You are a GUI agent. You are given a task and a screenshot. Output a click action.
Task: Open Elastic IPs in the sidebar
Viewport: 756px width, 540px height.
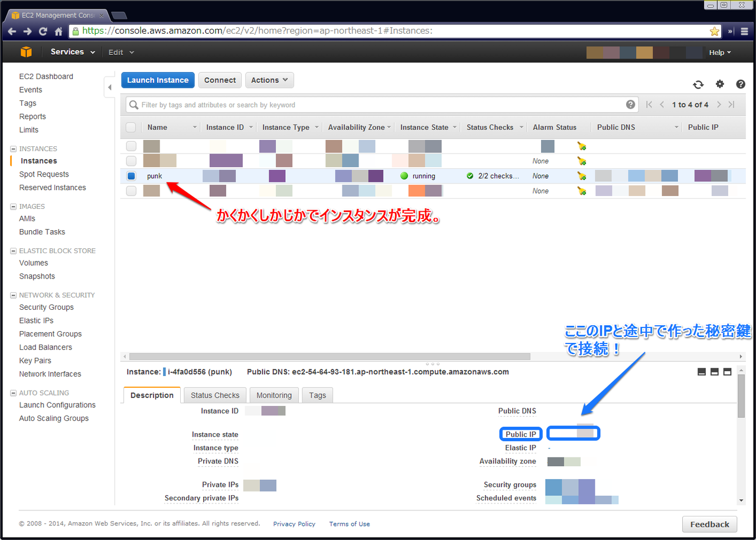coord(36,320)
